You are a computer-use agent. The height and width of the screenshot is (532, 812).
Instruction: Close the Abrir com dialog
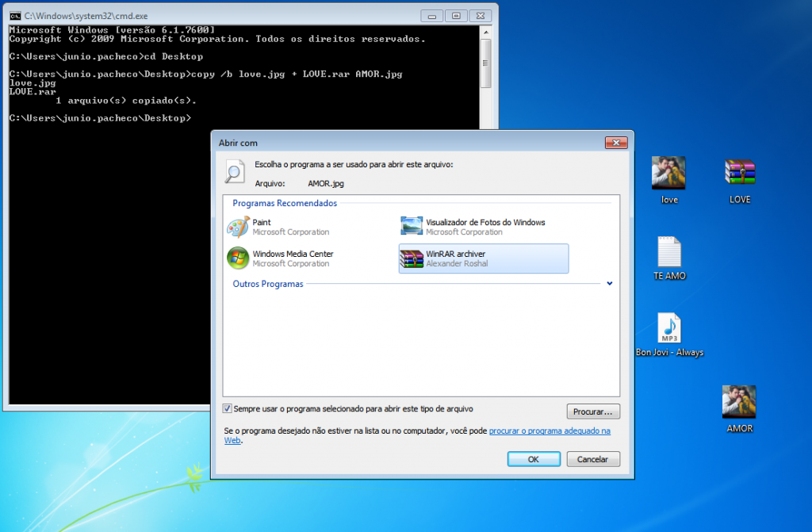pos(616,143)
